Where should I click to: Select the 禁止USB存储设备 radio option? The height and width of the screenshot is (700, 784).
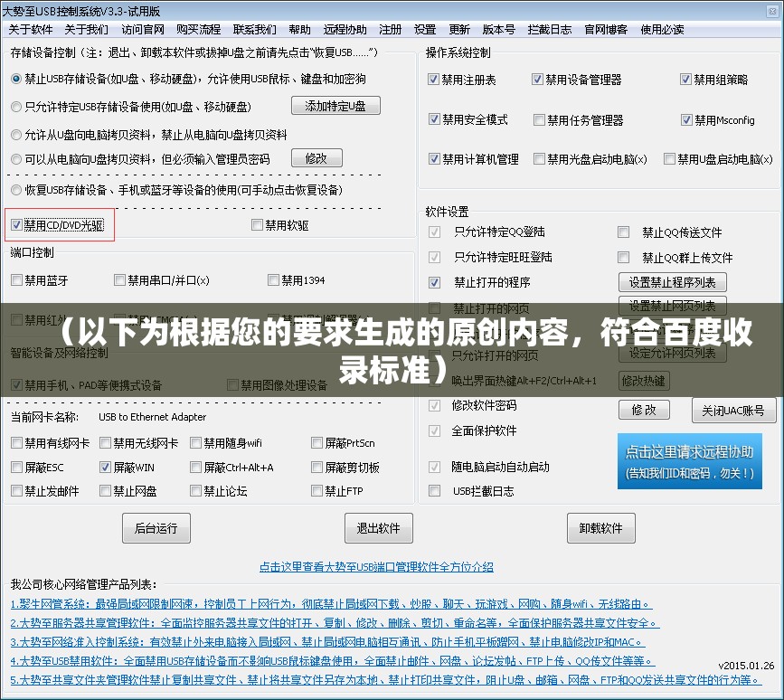coord(15,80)
